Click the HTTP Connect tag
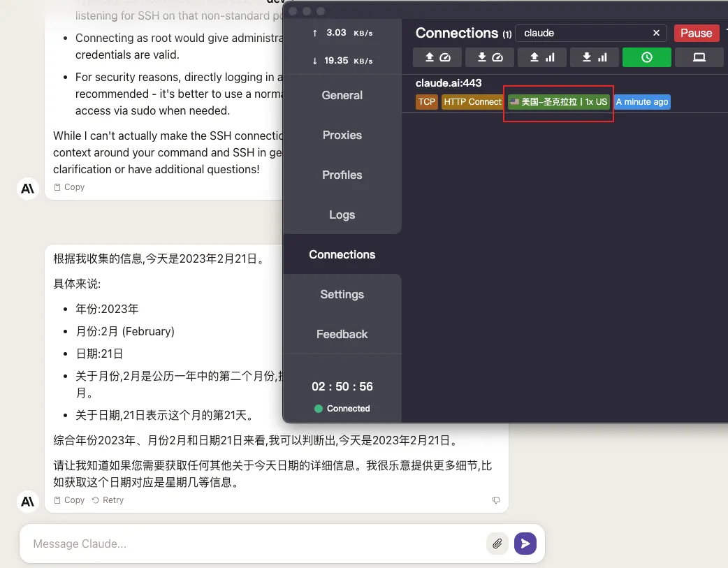The image size is (728, 568). (473, 102)
